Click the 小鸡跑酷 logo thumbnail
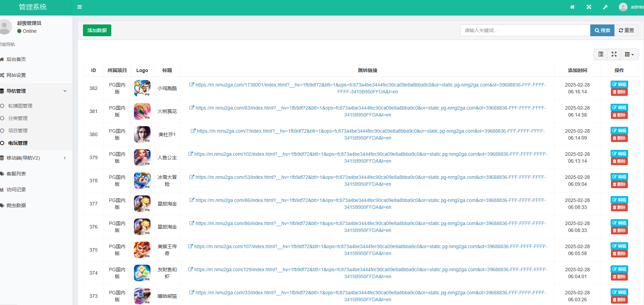 pyautogui.click(x=142, y=88)
